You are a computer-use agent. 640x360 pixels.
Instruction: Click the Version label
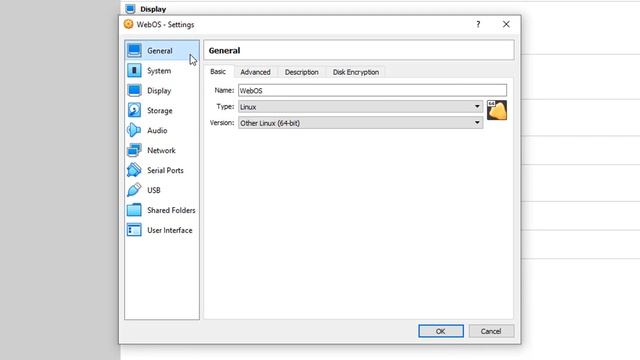pyautogui.click(x=222, y=123)
